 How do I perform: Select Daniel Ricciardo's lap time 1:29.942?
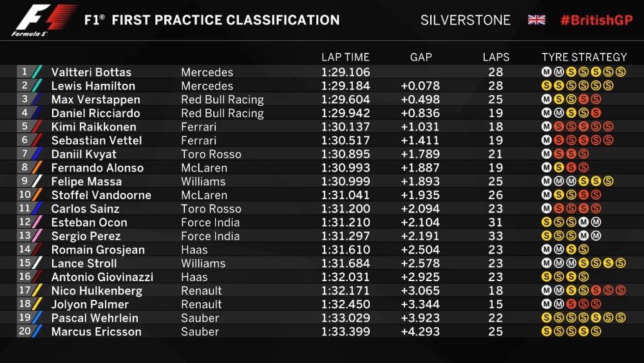(x=345, y=113)
